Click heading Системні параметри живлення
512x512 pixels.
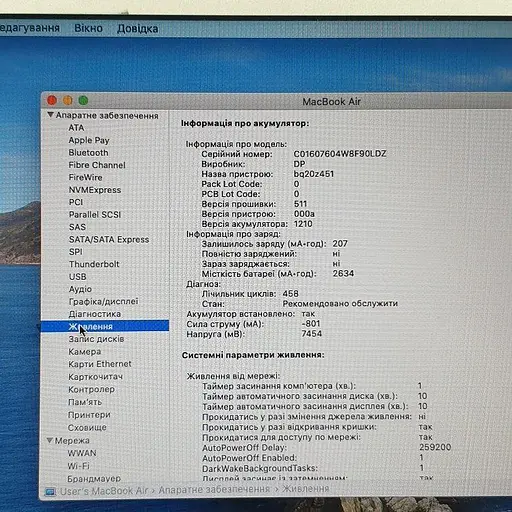[253, 355]
